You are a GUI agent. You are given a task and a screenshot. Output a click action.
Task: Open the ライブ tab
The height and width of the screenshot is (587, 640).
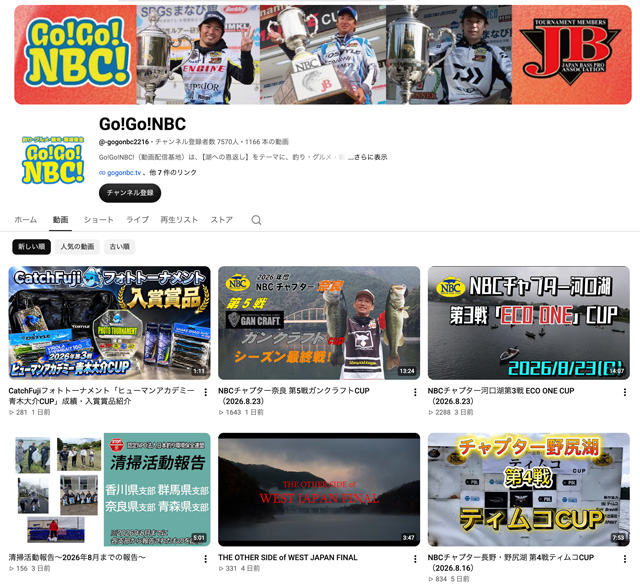137,220
